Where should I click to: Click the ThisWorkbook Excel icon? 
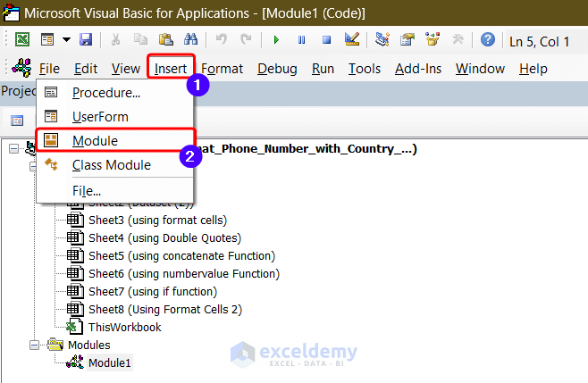point(75,327)
